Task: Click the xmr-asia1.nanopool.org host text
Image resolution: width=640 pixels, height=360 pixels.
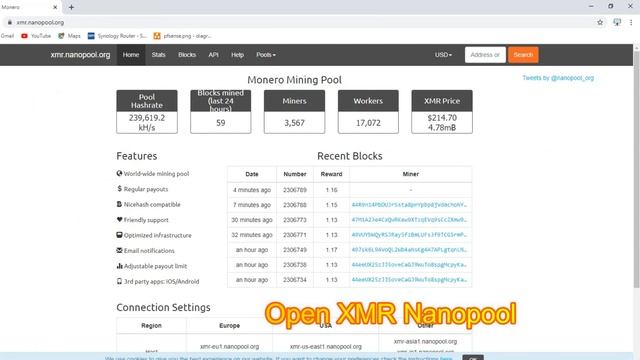Action: [x=425, y=341]
